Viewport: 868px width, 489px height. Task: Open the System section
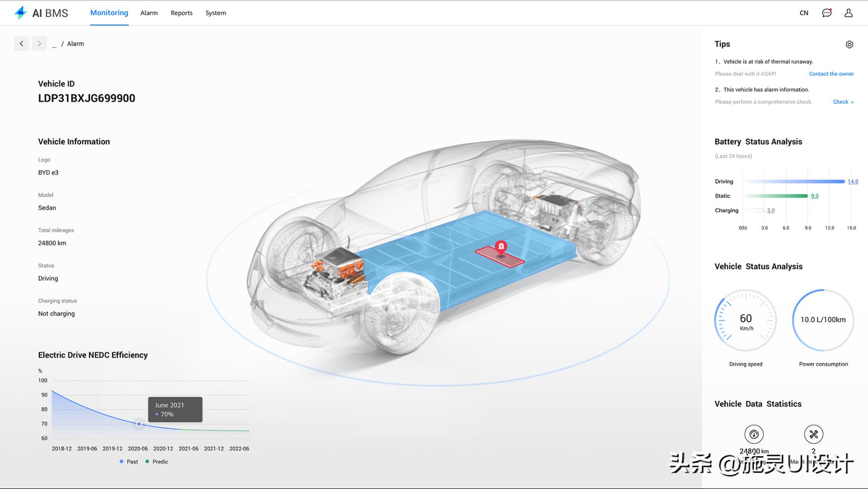pyautogui.click(x=216, y=13)
